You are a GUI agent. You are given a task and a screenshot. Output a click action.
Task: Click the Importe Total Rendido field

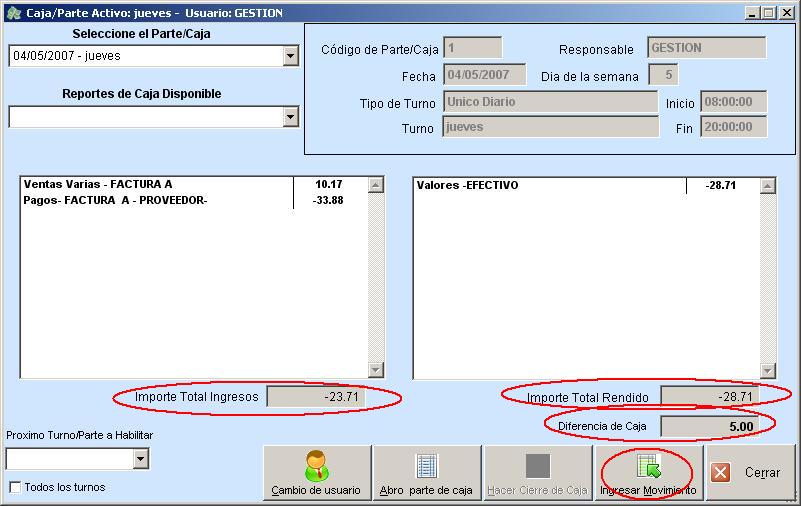pyautogui.click(x=708, y=397)
